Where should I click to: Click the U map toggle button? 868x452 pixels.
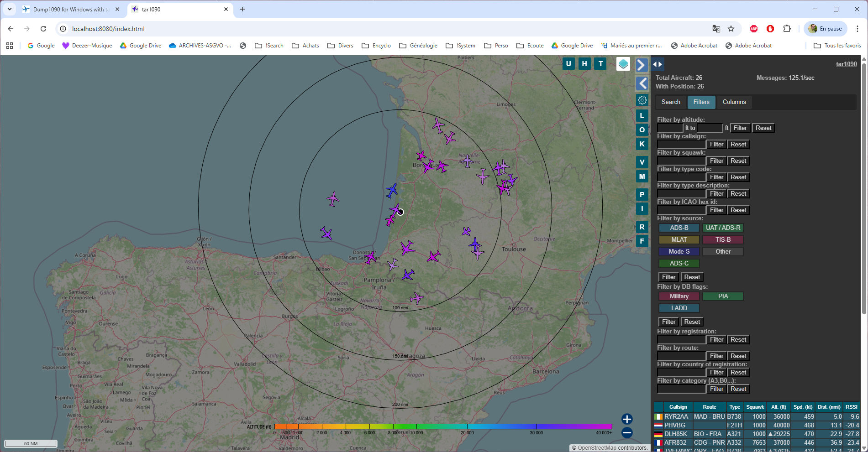(x=568, y=64)
